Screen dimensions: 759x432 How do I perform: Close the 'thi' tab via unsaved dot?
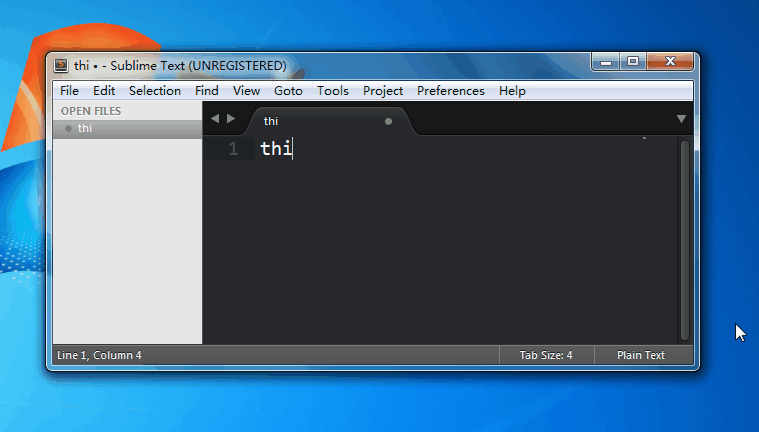click(388, 122)
